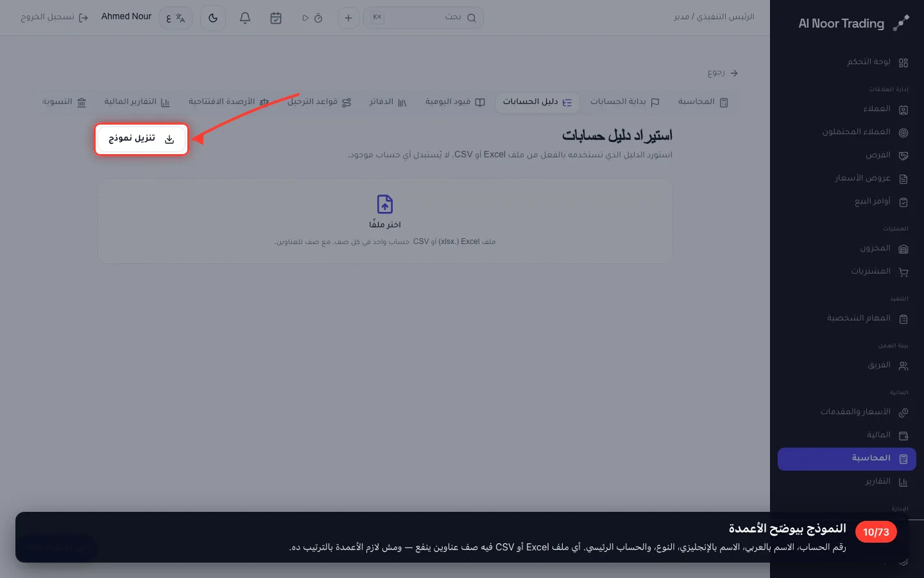Click تسجيل الخروج logout link
The width and height of the screenshot is (924, 578).
pos(55,17)
